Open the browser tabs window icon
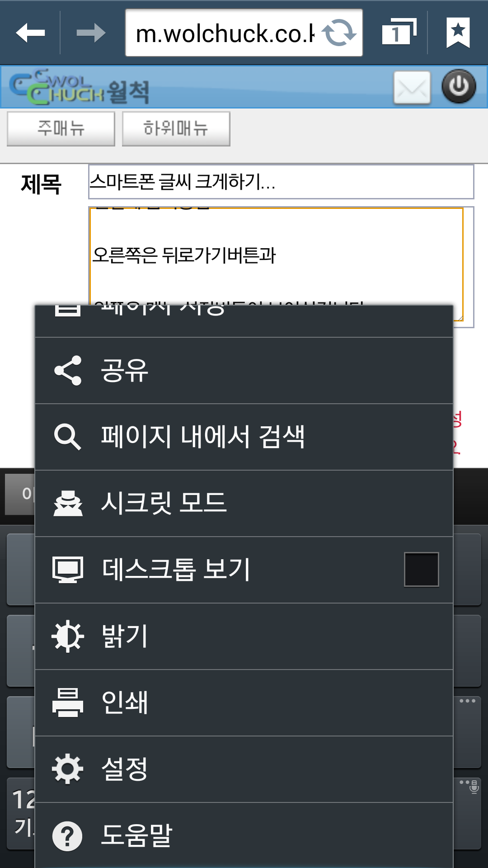This screenshot has width=488, height=868. pyautogui.click(x=399, y=33)
